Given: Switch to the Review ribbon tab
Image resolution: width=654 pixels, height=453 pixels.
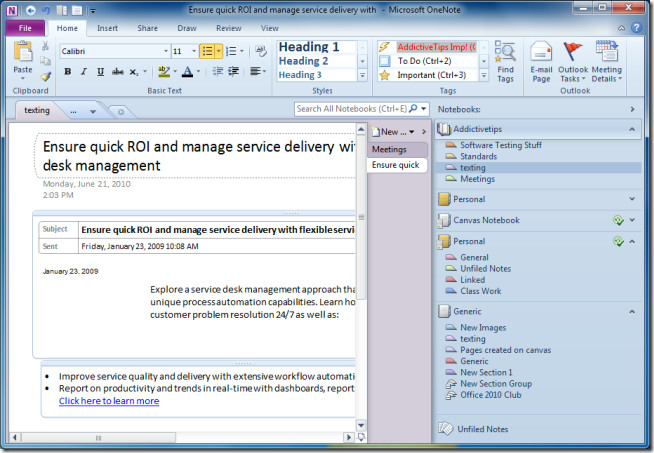Looking at the screenshot, I should pos(229,28).
